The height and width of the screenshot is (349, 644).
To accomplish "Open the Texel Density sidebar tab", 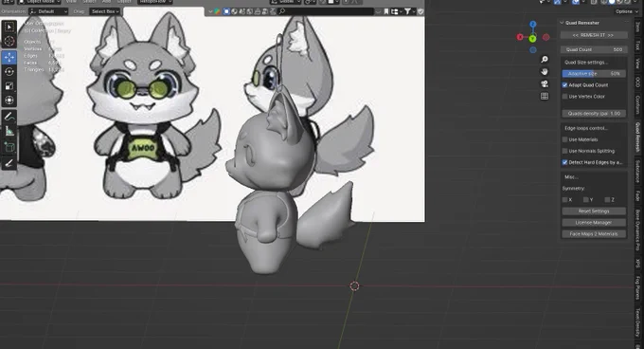I will point(637,323).
